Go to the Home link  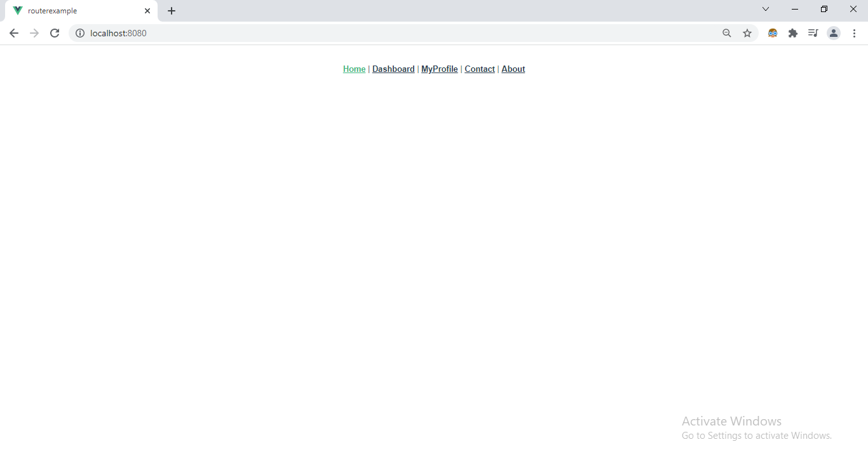(354, 69)
